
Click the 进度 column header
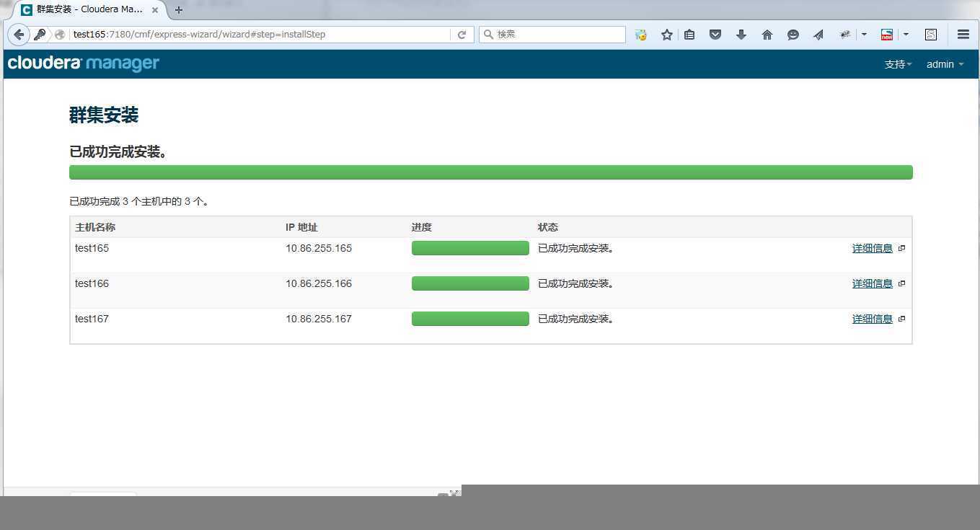click(422, 227)
